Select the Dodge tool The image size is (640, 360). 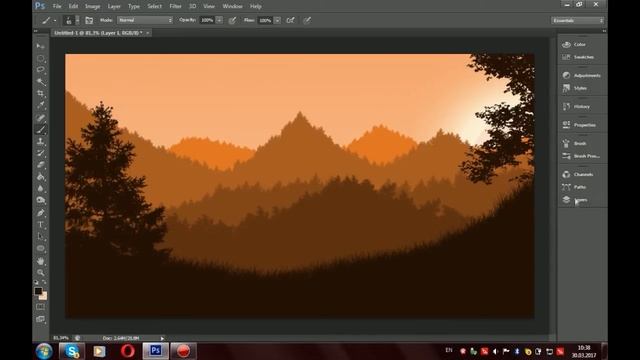(40, 201)
